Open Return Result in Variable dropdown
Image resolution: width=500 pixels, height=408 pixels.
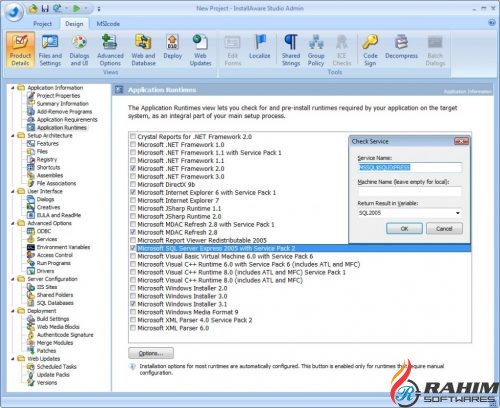click(458, 213)
